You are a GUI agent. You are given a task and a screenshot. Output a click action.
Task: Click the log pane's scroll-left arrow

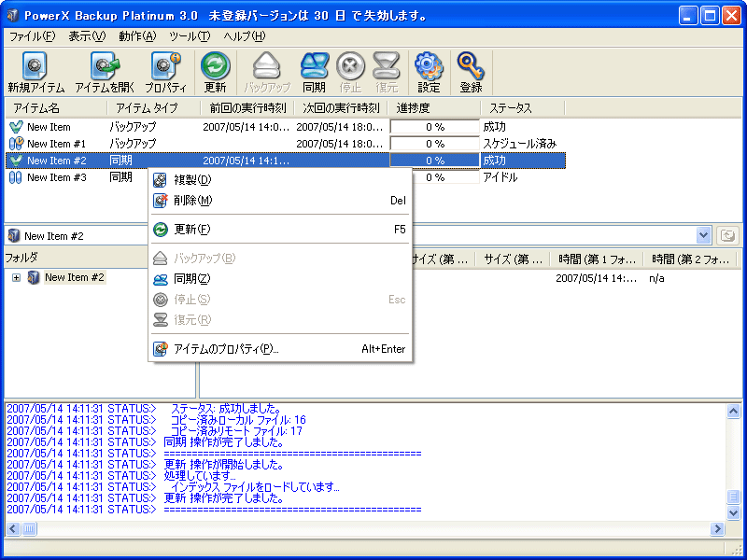pyautogui.click(x=13, y=528)
